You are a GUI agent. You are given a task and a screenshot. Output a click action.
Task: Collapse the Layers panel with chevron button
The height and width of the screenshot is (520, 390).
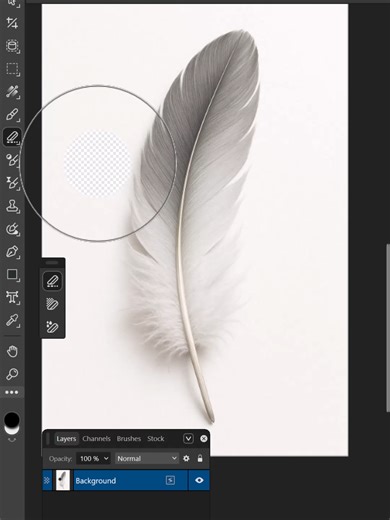pyautogui.click(x=188, y=438)
